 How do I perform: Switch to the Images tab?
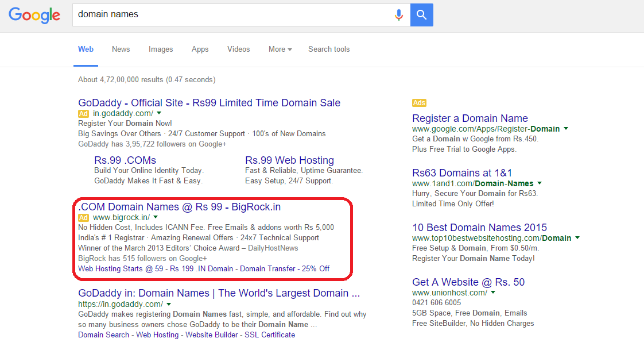click(161, 49)
